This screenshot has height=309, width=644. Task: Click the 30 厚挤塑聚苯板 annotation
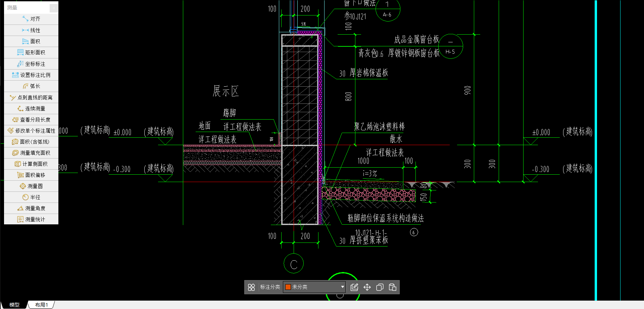pyautogui.click(x=364, y=240)
